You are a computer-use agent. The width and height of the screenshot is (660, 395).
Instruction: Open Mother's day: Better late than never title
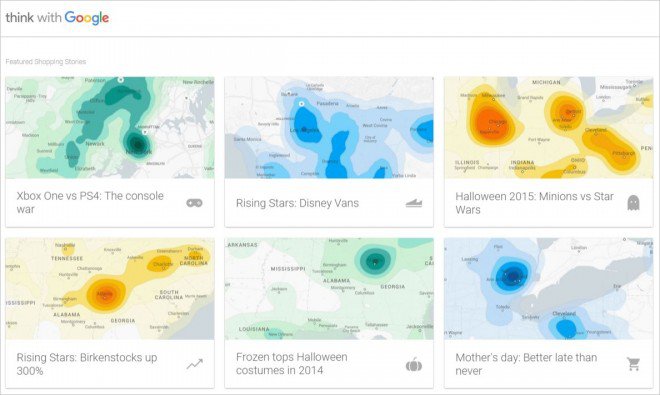coord(526,364)
